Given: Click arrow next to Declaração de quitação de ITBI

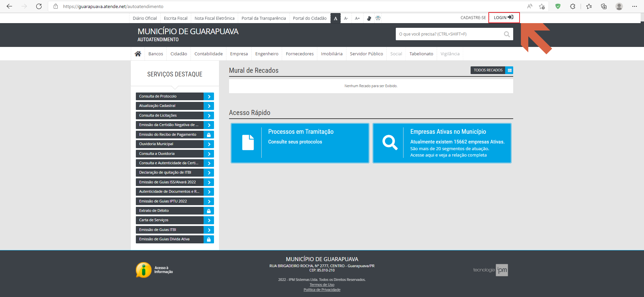Looking at the screenshot, I should [209, 173].
